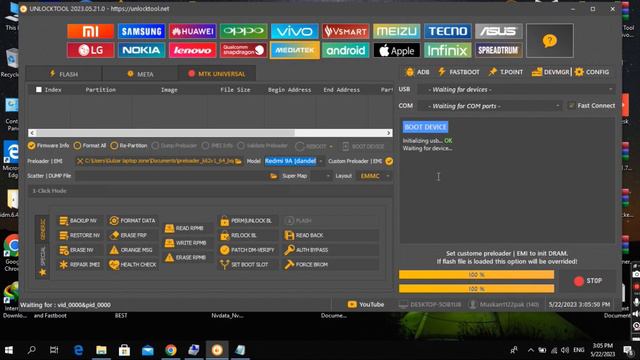Toggle the Validate Preloader option
The image size is (640, 360).
(262, 146)
